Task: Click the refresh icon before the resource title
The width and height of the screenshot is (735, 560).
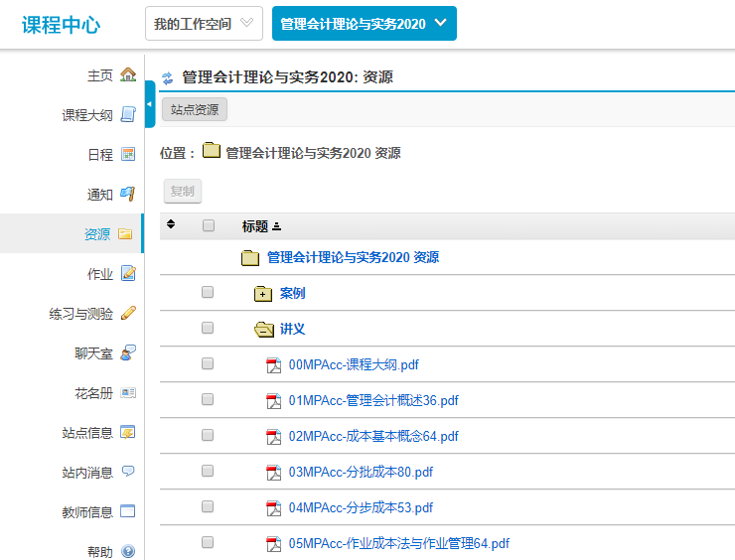Action: [167, 78]
